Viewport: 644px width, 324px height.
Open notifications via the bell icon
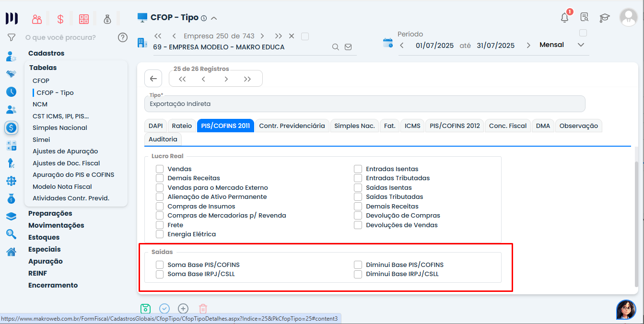coord(564,17)
